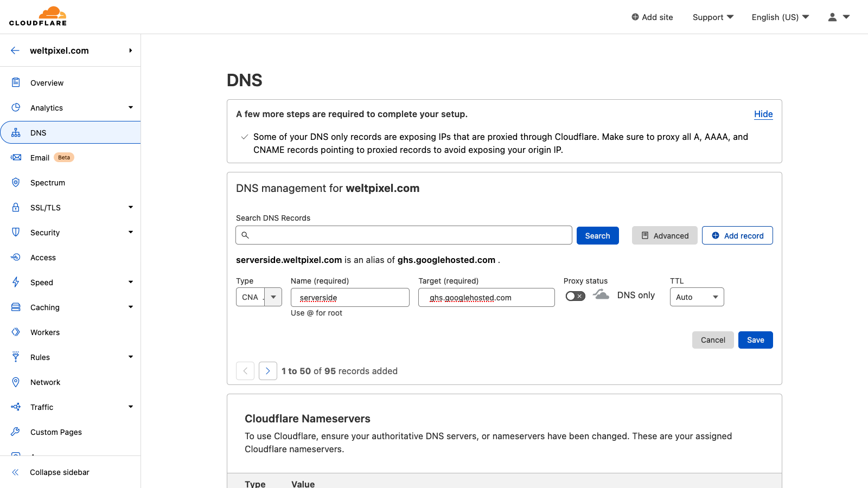
Task: Click Collapse sidebar label
Action: tap(60, 472)
